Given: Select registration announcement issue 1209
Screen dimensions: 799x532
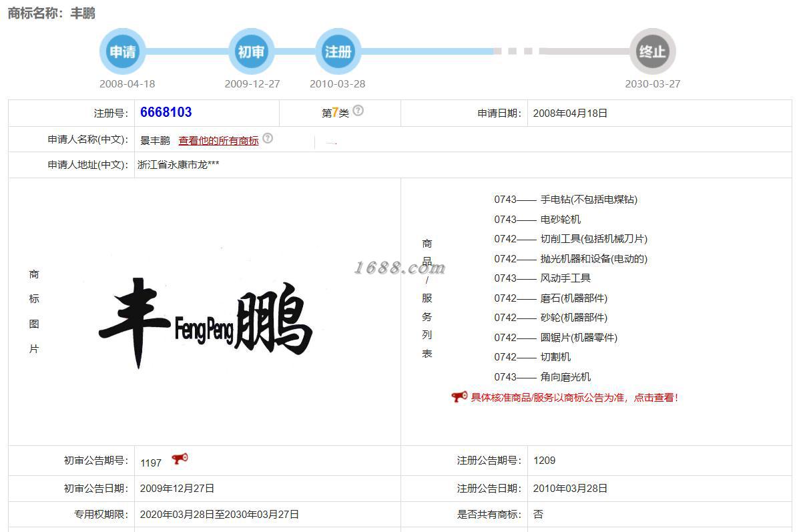Looking at the screenshot, I should pos(544,460).
